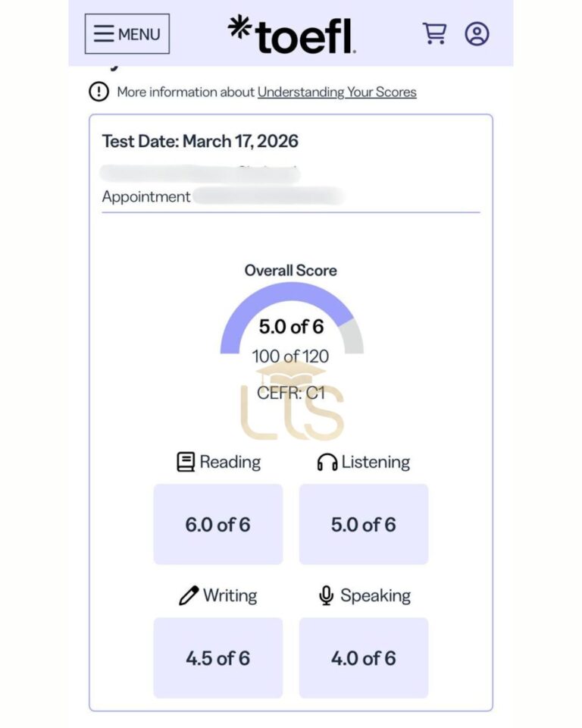Image resolution: width=582 pixels, height=728 pixels.
Task: Click the Speaking microphone icon
Action: click(x=326, y=596)
